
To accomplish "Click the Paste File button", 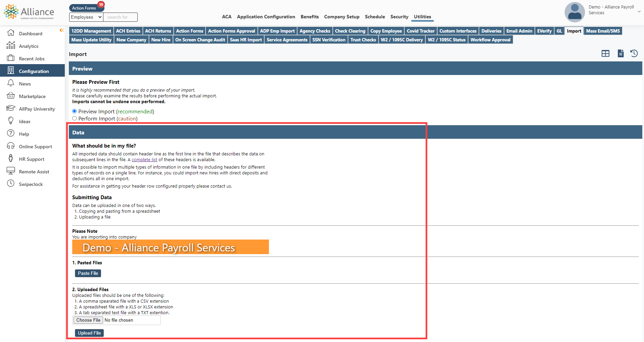I will 88,273.
